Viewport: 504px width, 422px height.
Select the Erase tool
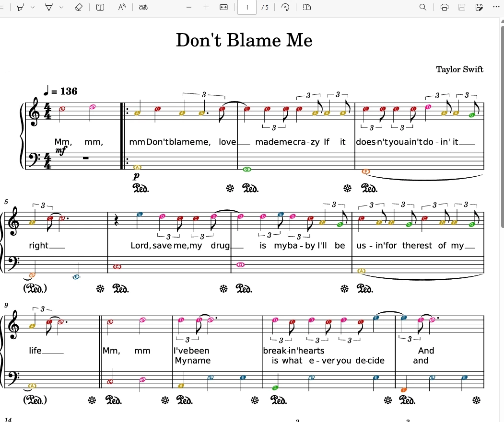[x=79, y=7]
